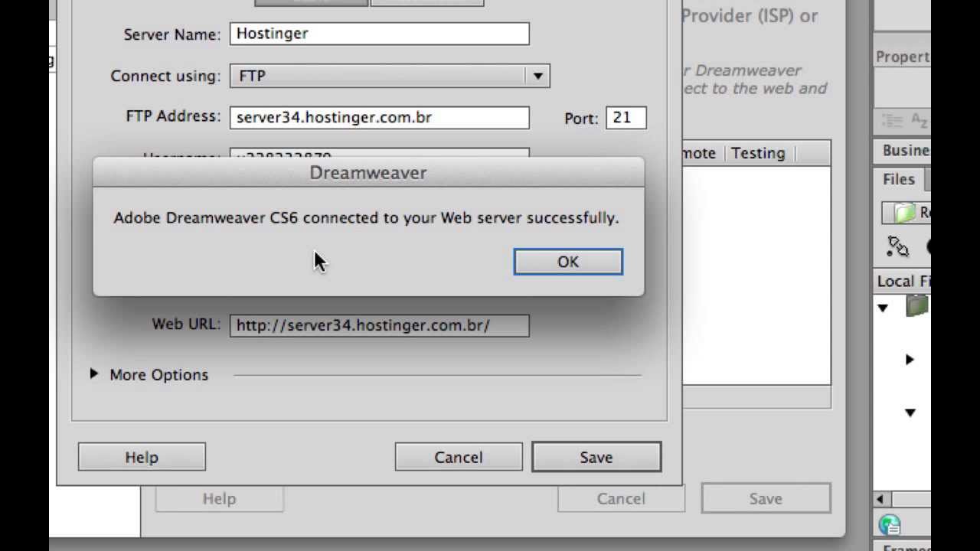Click the globe icon below the Files panel scrollbar

coord(890,525)
